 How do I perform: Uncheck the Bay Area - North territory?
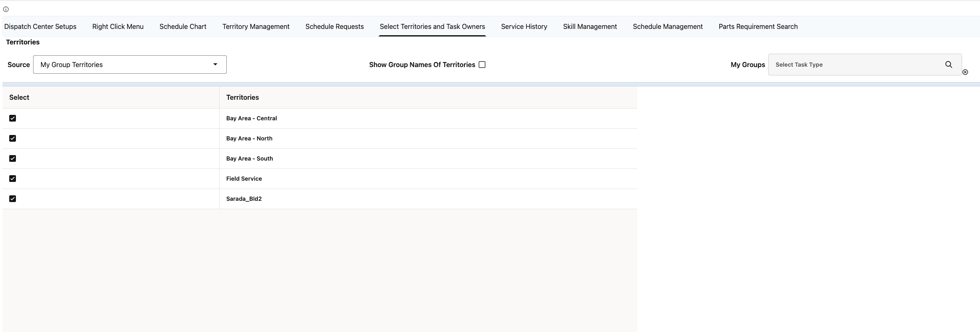[x=13, y=138]
